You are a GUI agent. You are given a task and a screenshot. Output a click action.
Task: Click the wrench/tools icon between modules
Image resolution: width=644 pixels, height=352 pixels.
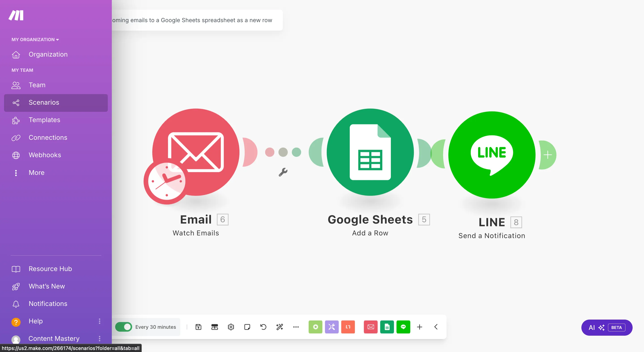point(283,172)
